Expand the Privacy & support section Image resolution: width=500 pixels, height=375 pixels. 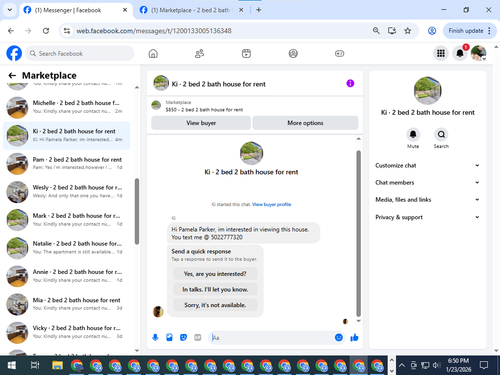coord(427,217)
